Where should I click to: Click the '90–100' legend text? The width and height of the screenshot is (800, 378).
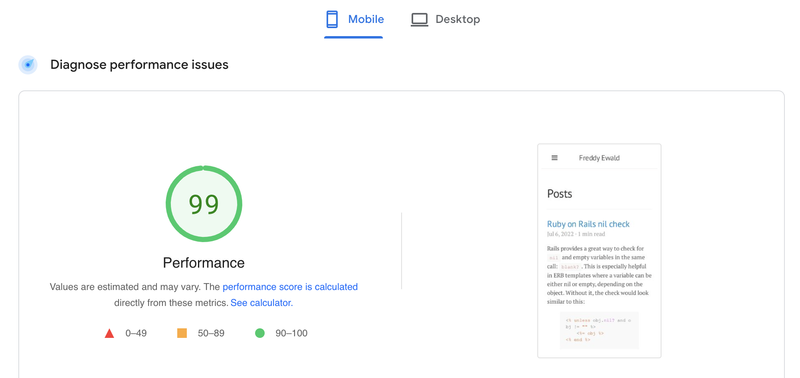click(291, 334)
